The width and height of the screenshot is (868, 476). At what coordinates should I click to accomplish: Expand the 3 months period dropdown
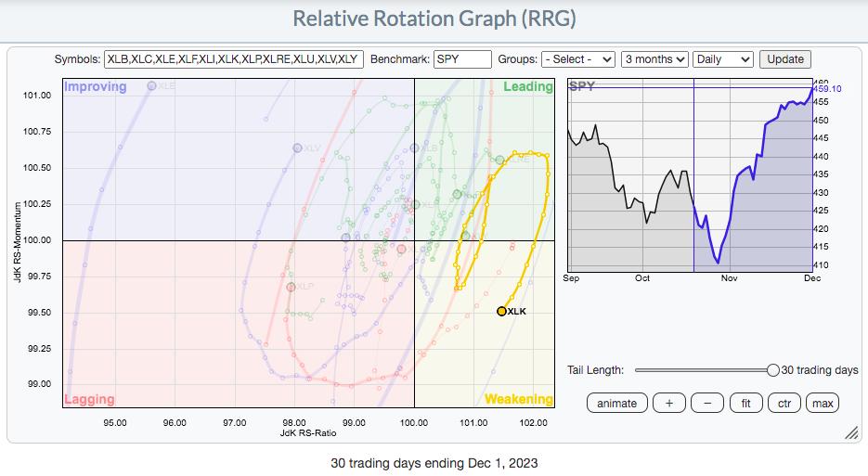point(654,59)
